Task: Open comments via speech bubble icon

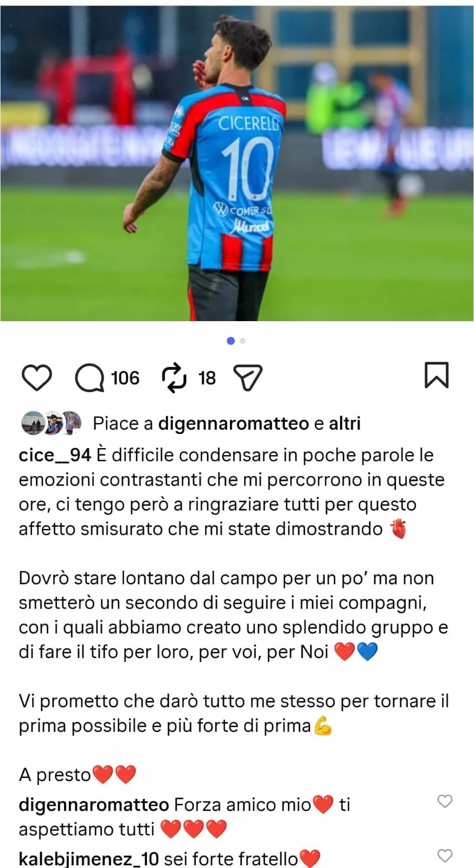Action: [89, 378]
